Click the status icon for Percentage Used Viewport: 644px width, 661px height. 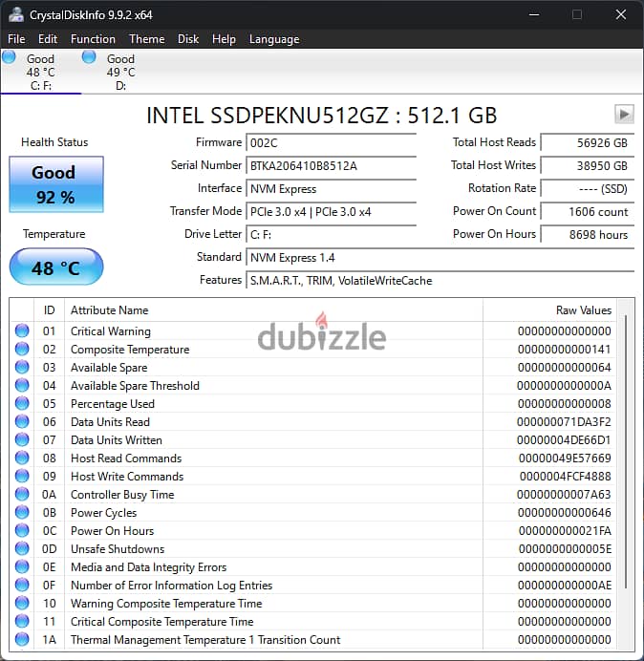(x=22, y=403)
